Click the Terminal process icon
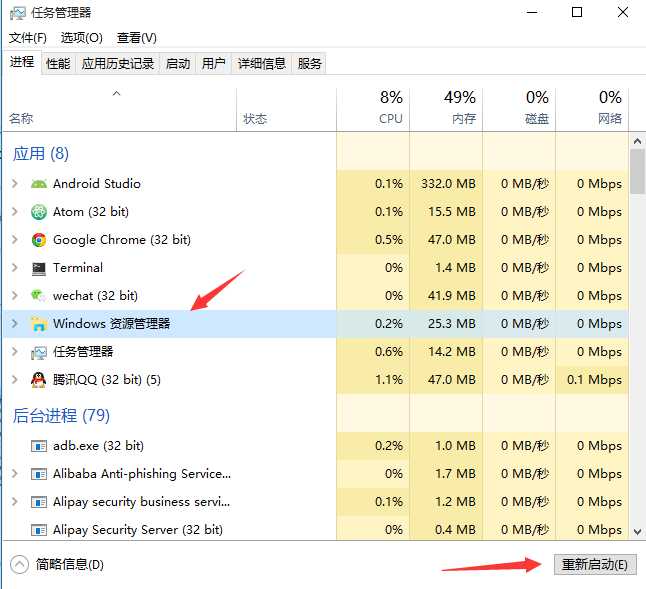Image resolution: width=646 pixels, height=589 pixels. (x=39, y=268)
